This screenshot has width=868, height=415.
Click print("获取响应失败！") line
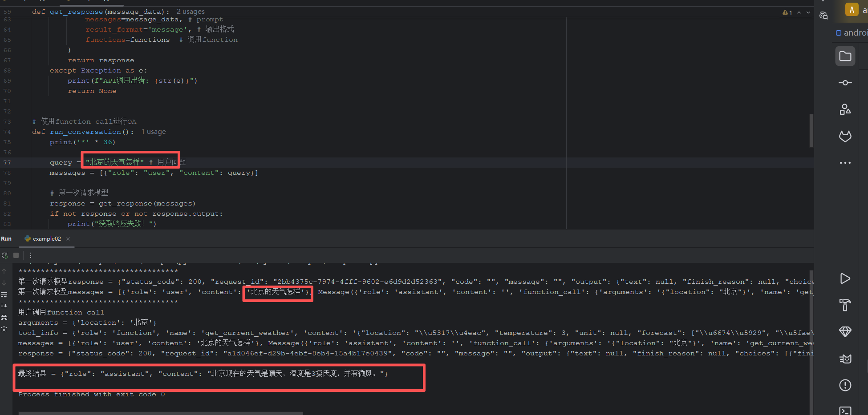[x=112, y=224]
